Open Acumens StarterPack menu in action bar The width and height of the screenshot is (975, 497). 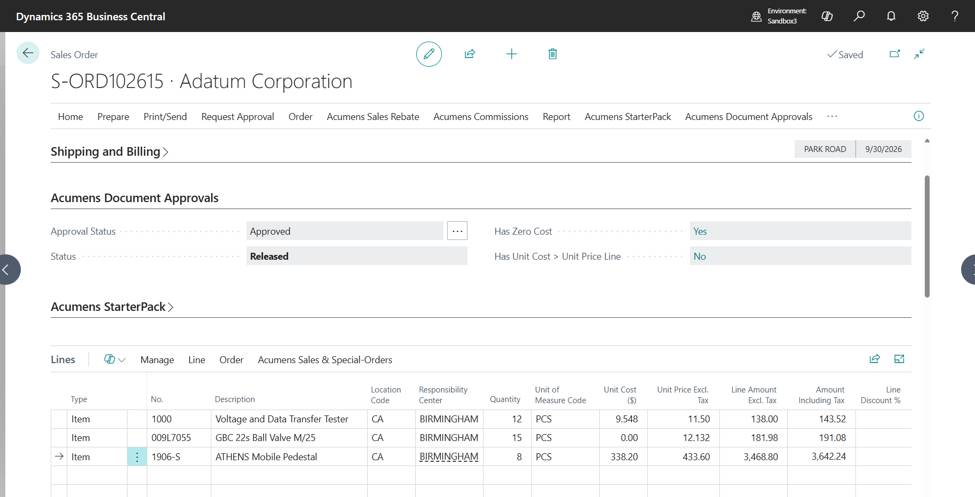tap(627, 116)
